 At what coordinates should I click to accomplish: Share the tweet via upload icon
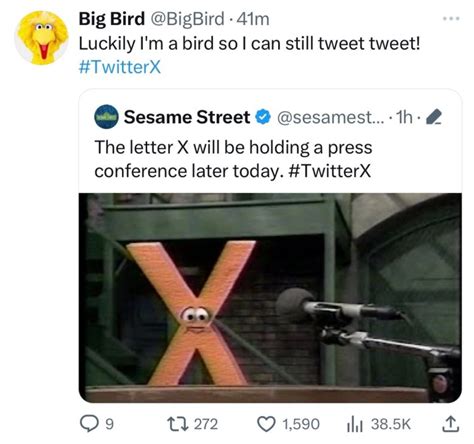(x=450, y=424)
